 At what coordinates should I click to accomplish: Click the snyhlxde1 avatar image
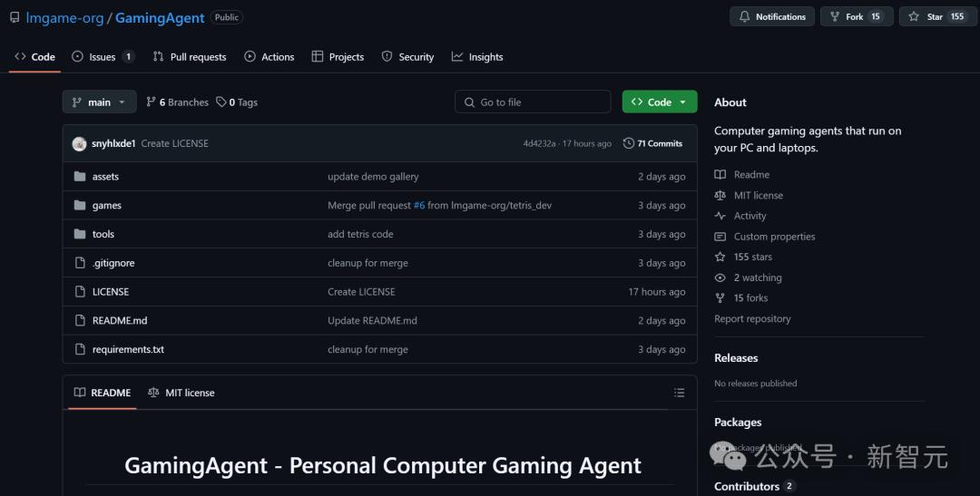click(79, 143)
